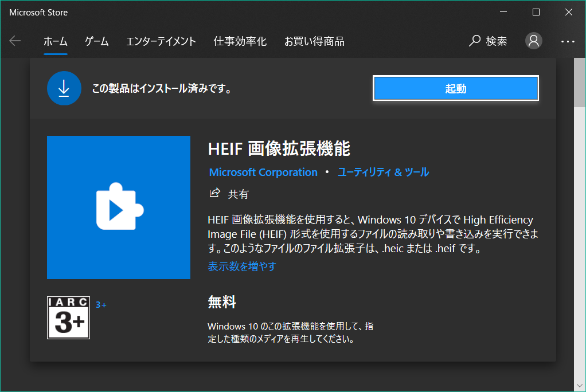
Task: Click the HEIF 画像拡張機能 title text
Action: (x=279, y=148)
